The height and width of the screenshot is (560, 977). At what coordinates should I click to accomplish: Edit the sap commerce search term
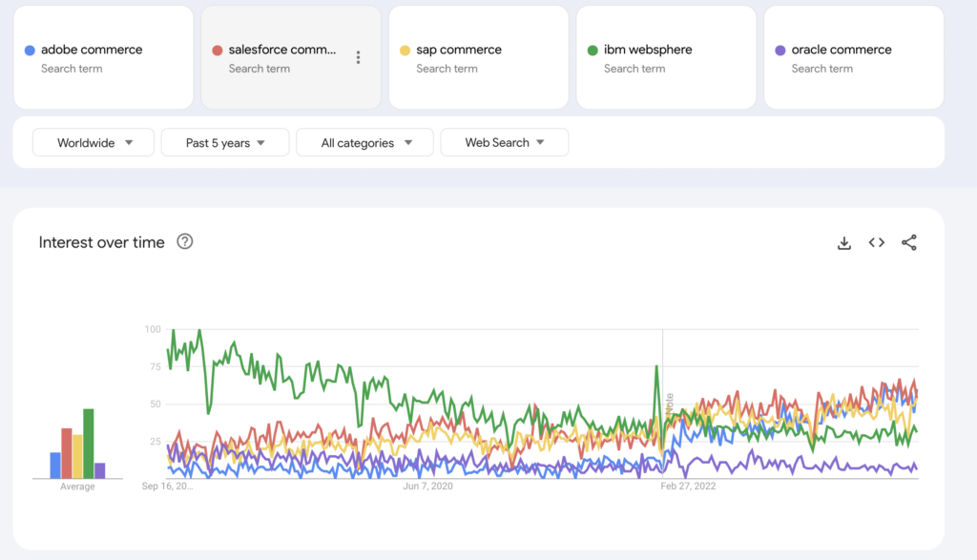point(459,50)
